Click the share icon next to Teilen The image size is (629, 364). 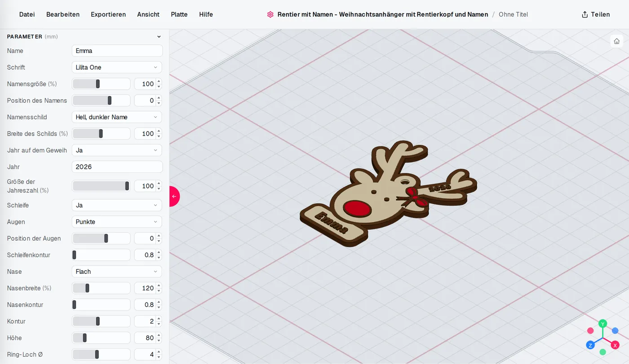click(585, 14)
